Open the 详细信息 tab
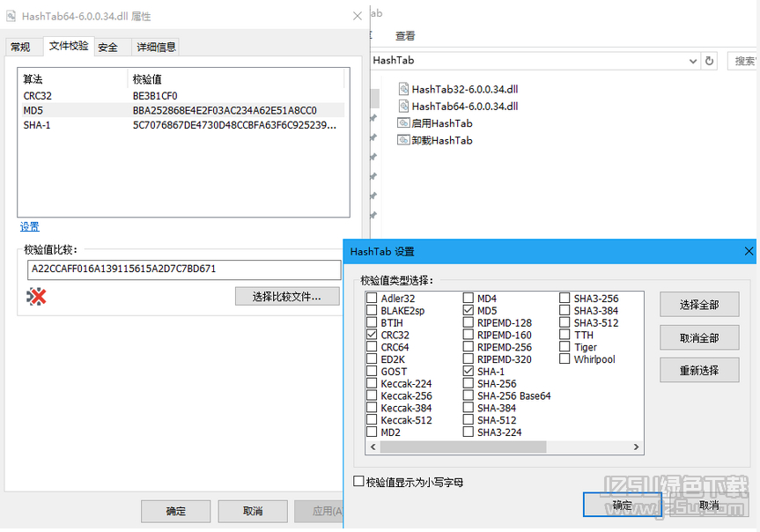Image resolution: width=760 pixels, height=532 pixels. pos(156,47)
